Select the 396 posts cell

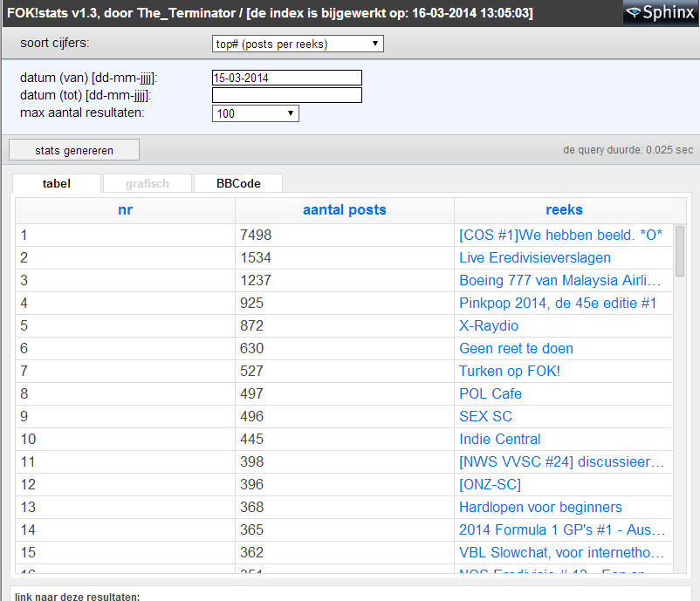(x=345, y=484)
